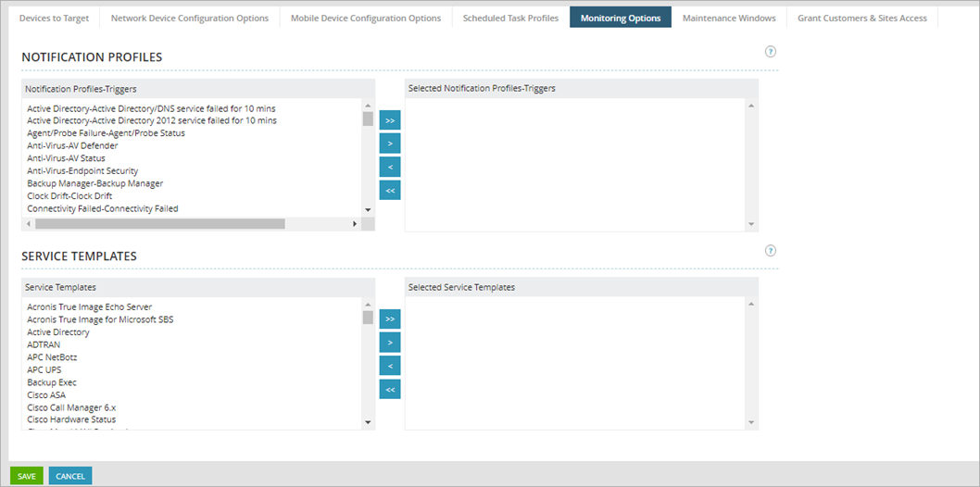
Task: Open the Devices to Target tab
Action: point(56,18)
